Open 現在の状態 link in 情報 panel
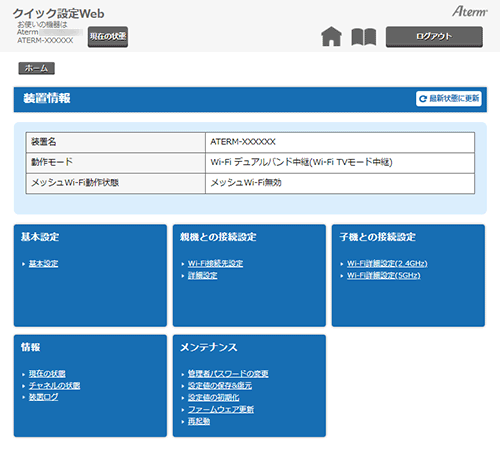Screen dimensions: 500x453 coord(47,374)
